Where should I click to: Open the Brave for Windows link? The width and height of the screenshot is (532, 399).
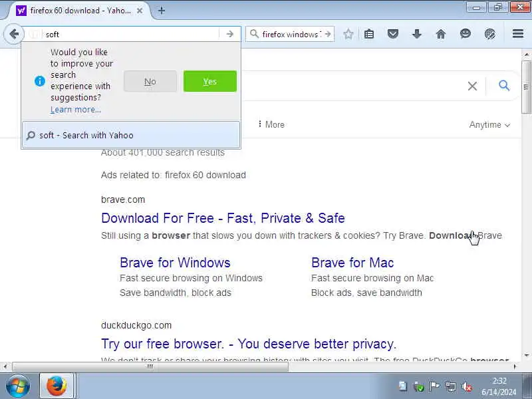(x=175, y=263)
